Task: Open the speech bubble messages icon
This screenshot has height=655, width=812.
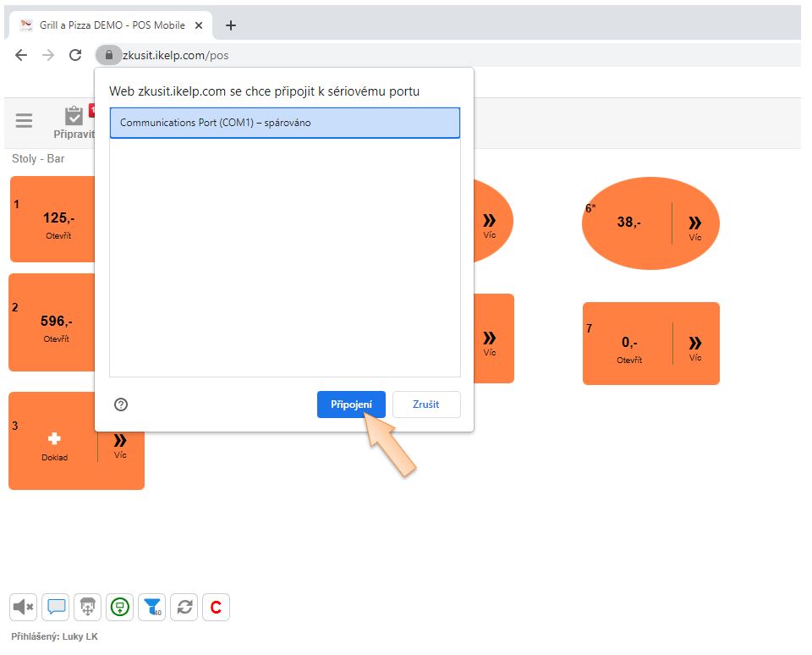Action: pos(56,607)
